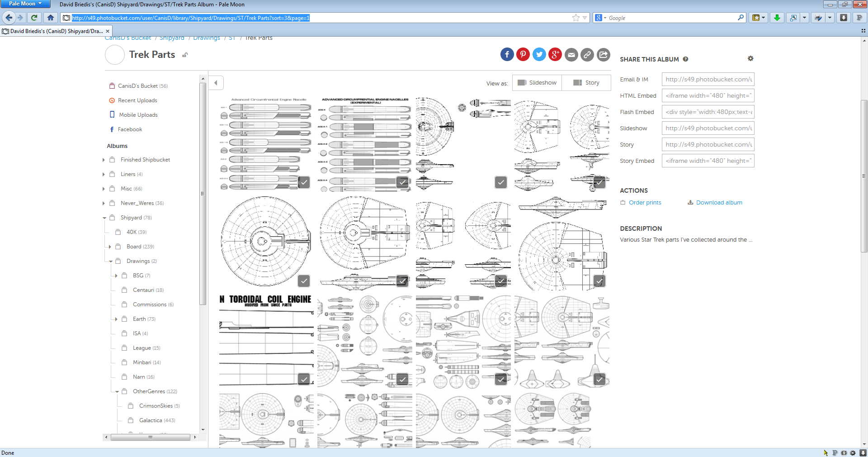
Task: Open downloads green arrow toolbar icon
Action: (777, 18)
